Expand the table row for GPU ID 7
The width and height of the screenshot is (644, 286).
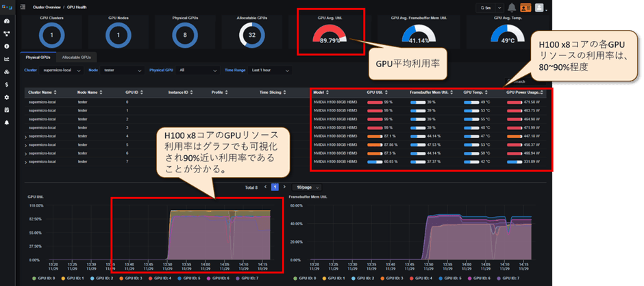[x=25, y=162]
